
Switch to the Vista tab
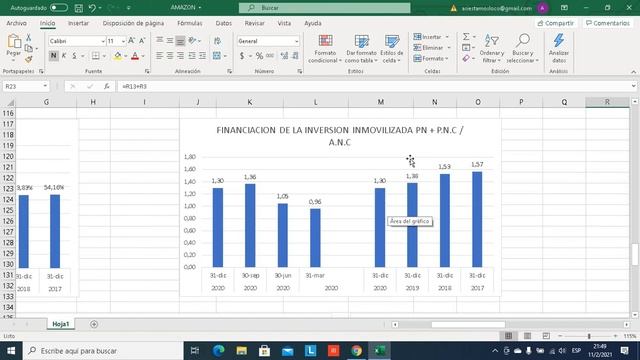click(x=284, y=23)
